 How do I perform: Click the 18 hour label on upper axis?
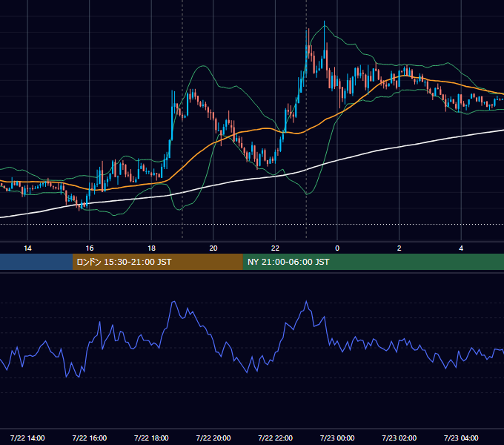(x=151, y=248)
